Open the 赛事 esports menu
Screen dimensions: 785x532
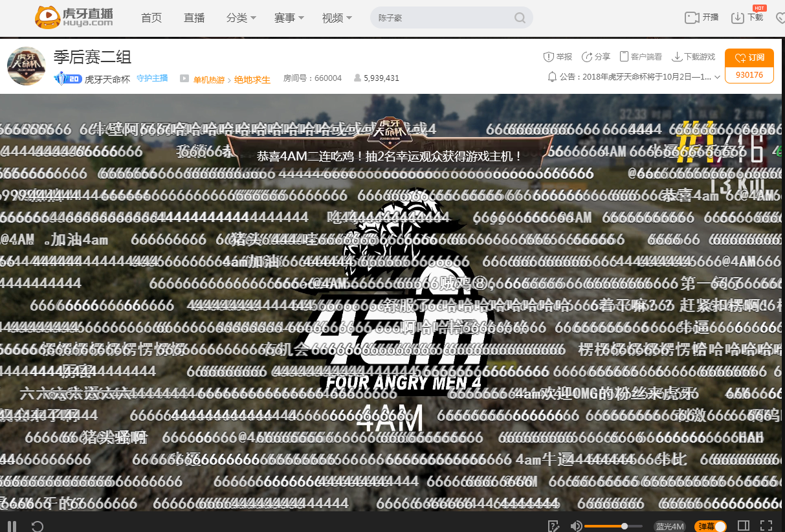click(288, 18)
